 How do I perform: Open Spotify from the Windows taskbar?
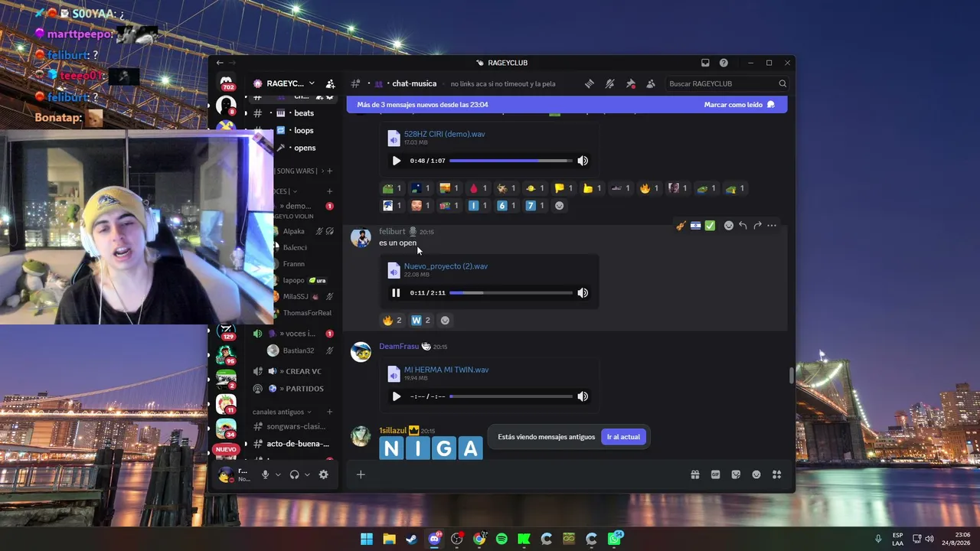click(x=501, y=539)
